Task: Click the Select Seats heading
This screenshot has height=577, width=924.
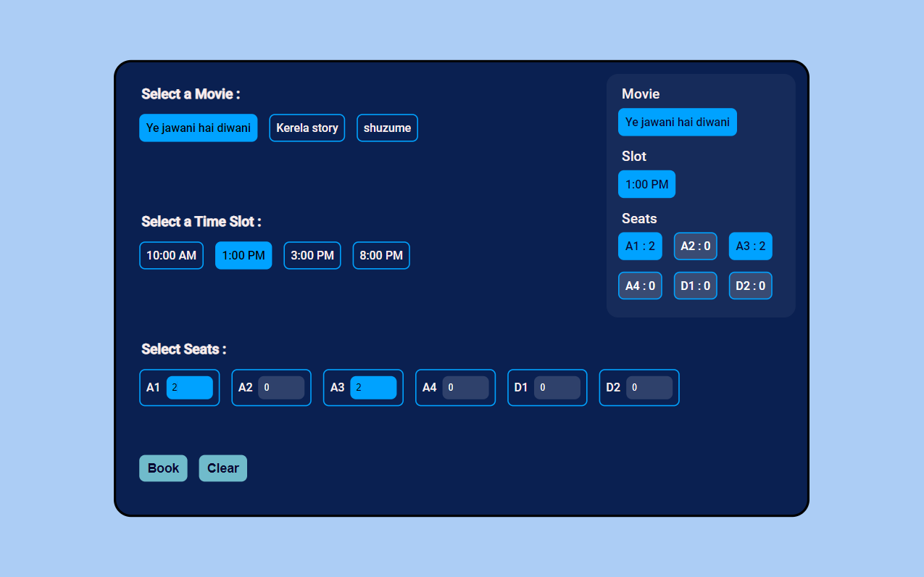Action: point(184,349)
